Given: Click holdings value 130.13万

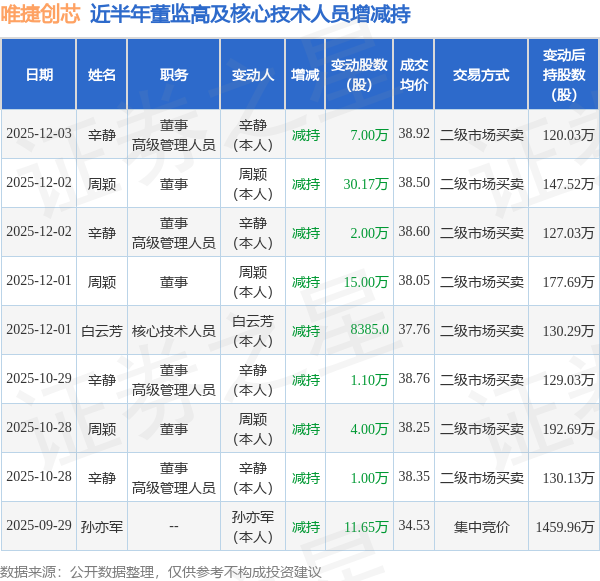Looking at the screenshot, I should click(569, 478).
